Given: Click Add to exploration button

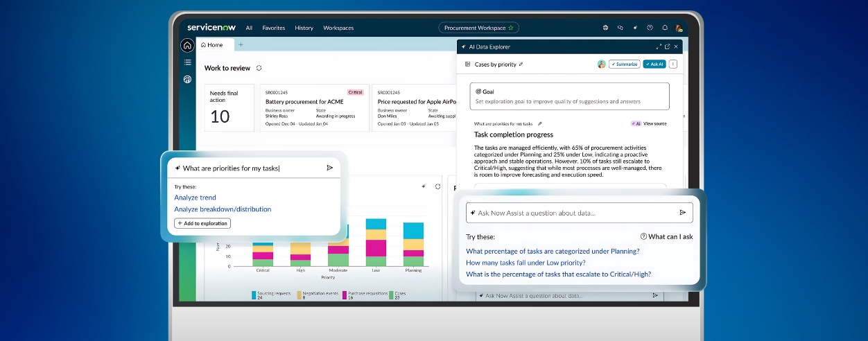Looking at the screenshot, I should tap(202, 223).
